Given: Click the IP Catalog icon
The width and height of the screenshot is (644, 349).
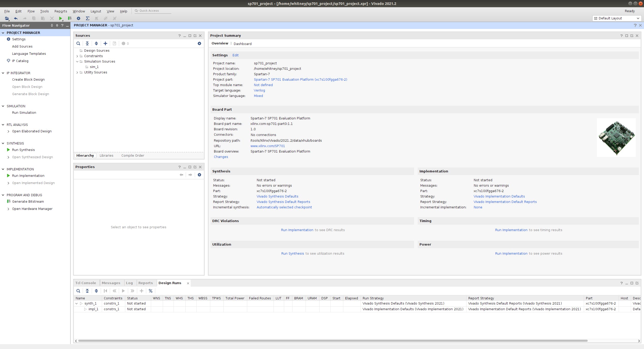Looking at the screenshot, I should [x=9, y=61].
